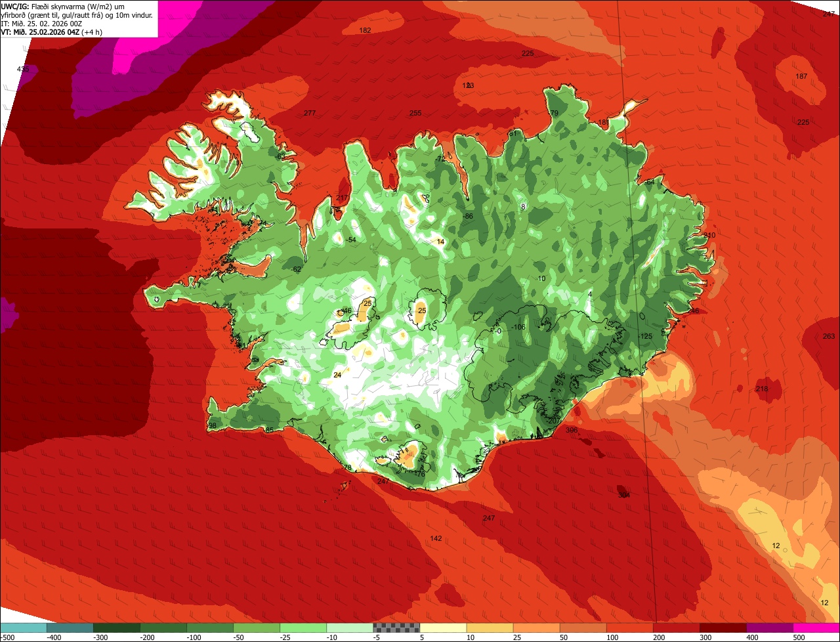This screenshot has height=642, width=840.
Task: Click the '500' legend tick label
Action: [x=799, y=637]
